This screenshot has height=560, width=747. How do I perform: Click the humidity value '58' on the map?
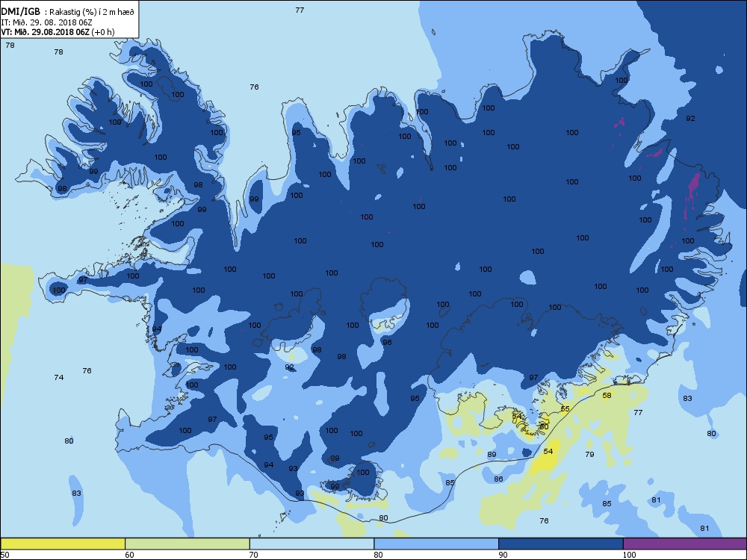pos(607,395)
